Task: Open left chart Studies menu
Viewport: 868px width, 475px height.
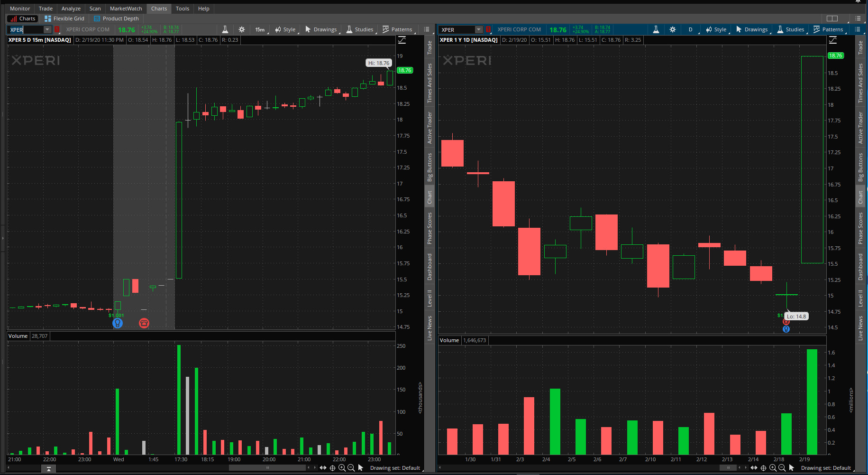Action: click(360, 29)
